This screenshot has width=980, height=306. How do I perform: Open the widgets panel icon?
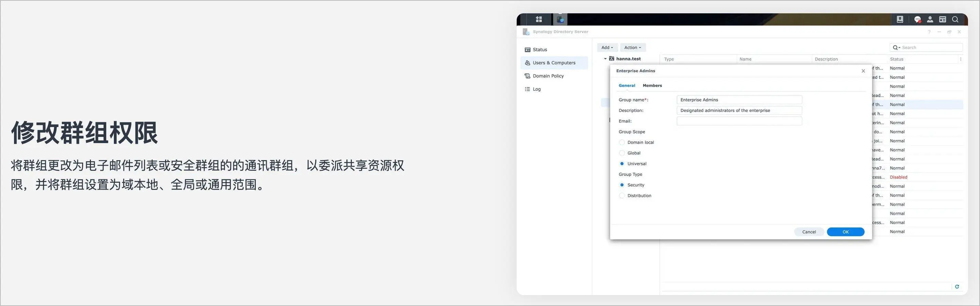pos(942,19)
